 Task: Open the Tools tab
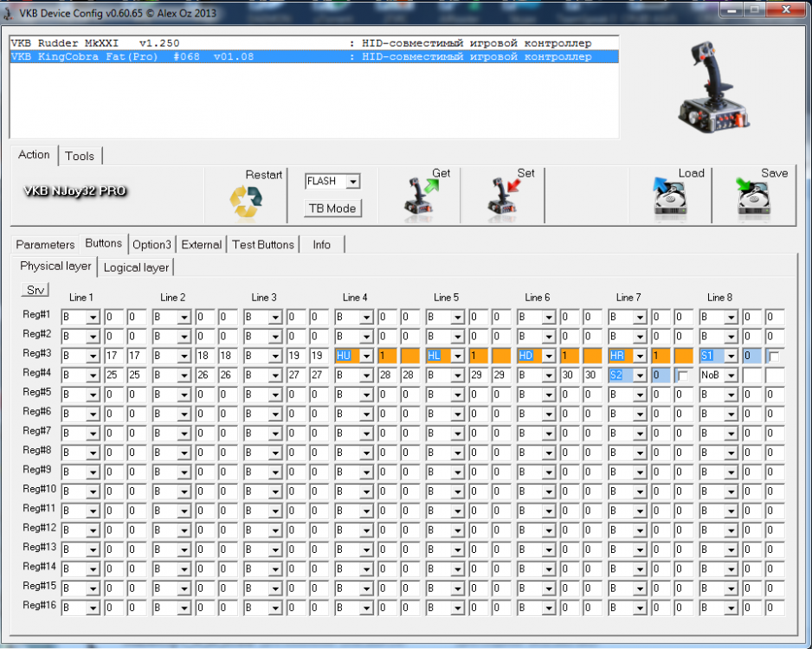pyautogui.click(x=80, y=156)
